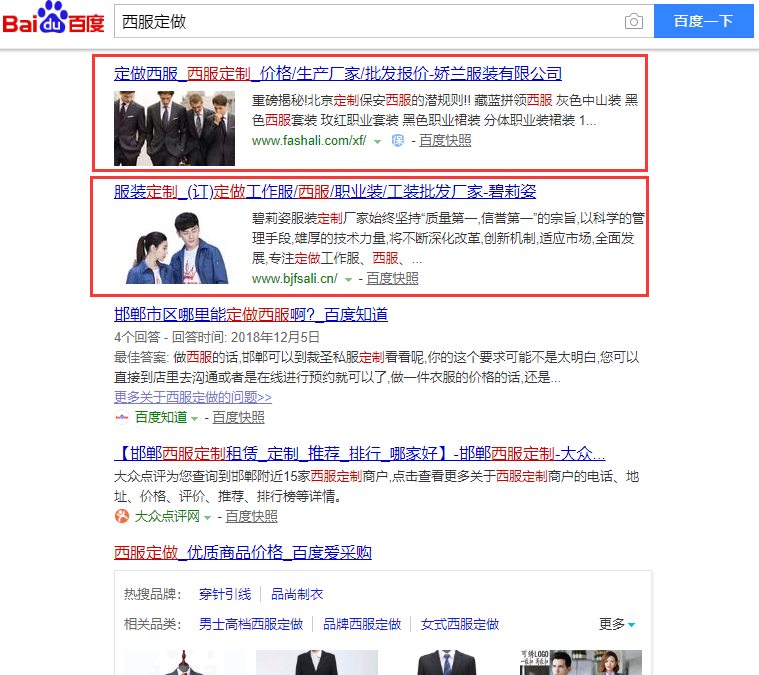Select the 穿针引线 hot brand
The width and height of the screenshot is (759, 675).
point(224,594)
